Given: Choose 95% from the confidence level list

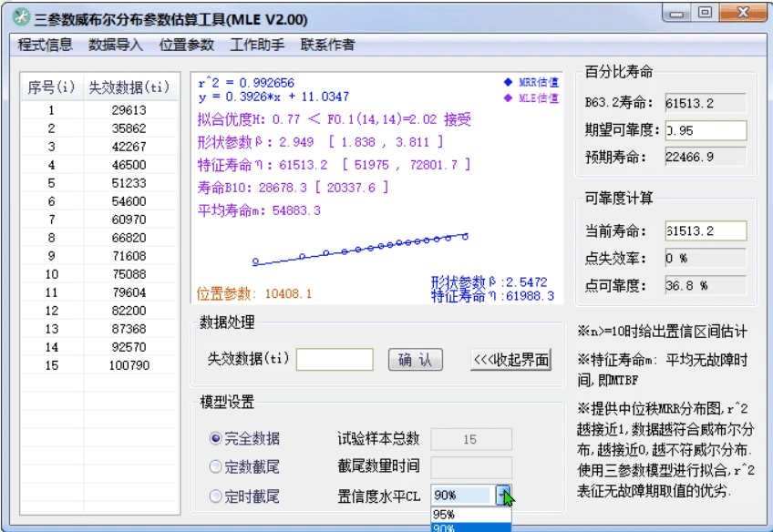Looking at the screenshot, I should click(465, 514).
